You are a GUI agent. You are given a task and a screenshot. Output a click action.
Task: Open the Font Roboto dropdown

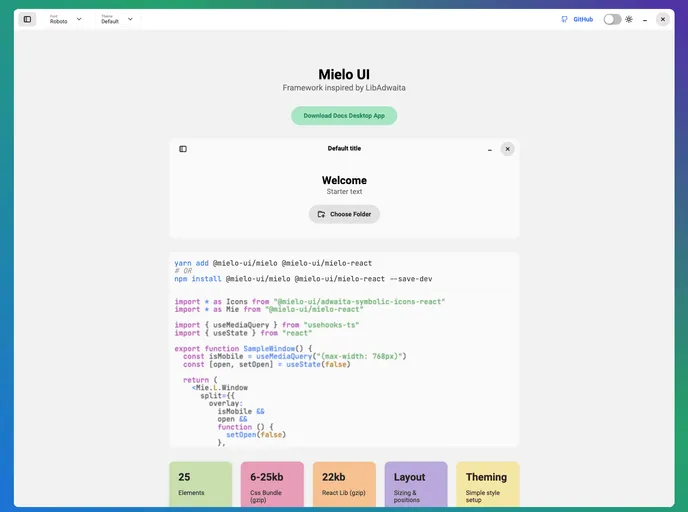65,19
